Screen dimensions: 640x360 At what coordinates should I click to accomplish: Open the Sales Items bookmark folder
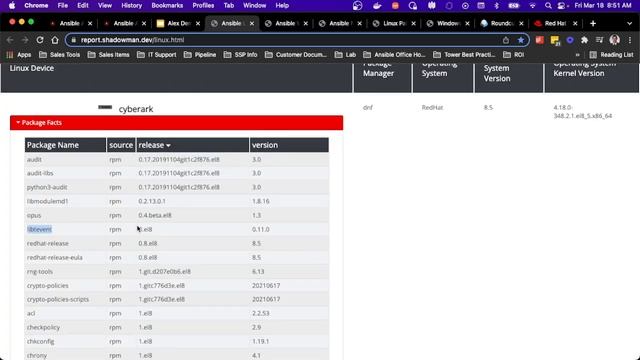point(109,55)
